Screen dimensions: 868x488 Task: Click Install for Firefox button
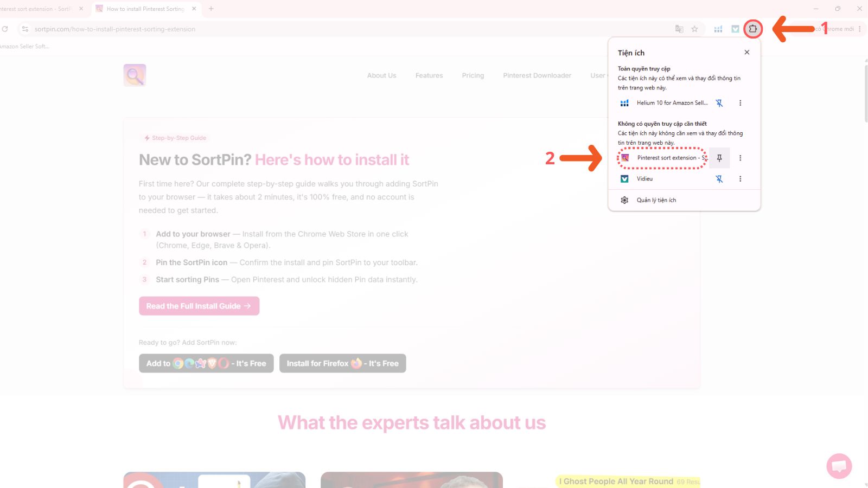343,363
